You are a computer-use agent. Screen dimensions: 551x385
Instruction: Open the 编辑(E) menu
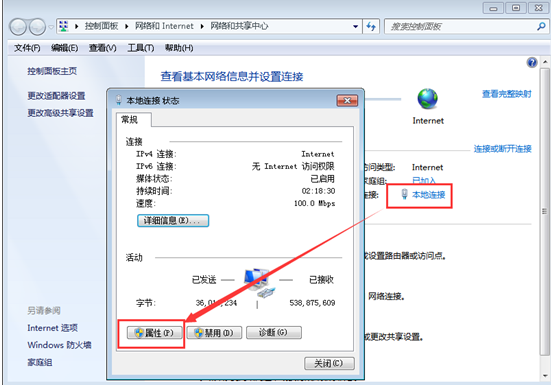64,48
